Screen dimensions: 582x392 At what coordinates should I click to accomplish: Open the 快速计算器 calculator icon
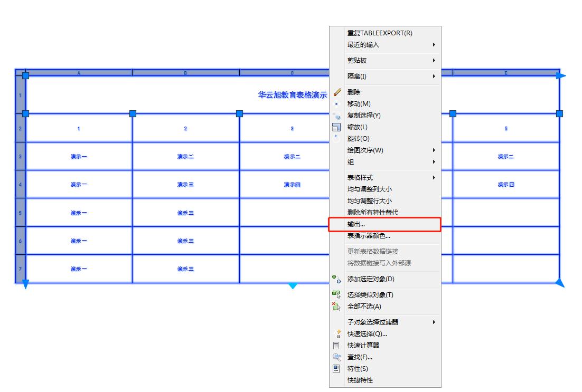point(336,346)
